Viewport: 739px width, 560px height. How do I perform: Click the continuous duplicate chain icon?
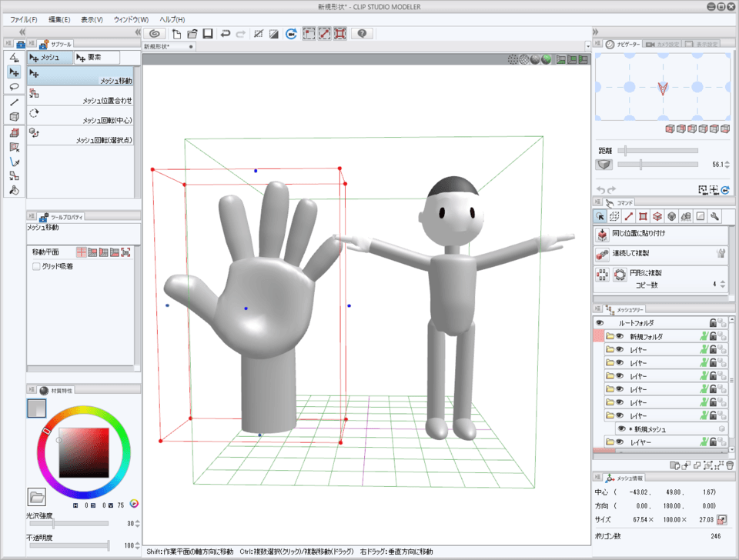pyautogui.click(x=602, y=255)
